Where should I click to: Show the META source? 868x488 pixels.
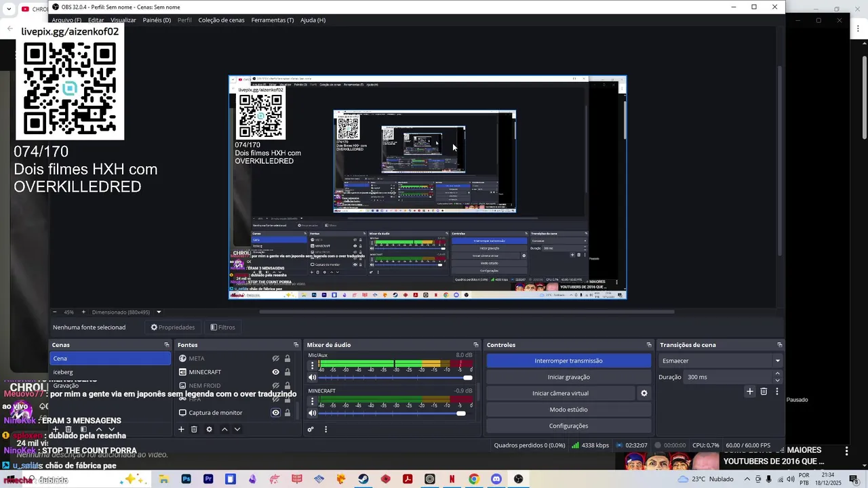pyautogui.click(x=276, y=359)
